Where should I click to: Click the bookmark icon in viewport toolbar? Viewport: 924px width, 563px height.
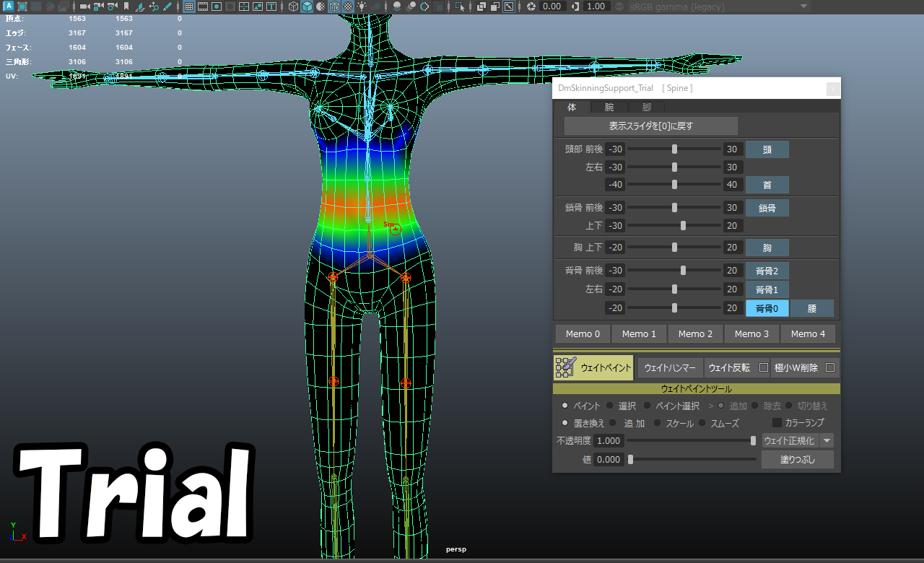pyautogui.click(x=126, y=6)
